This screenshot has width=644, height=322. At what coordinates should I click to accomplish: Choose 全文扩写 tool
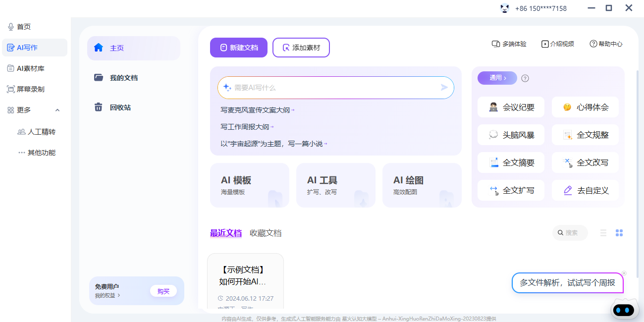(x=511, y=190)
